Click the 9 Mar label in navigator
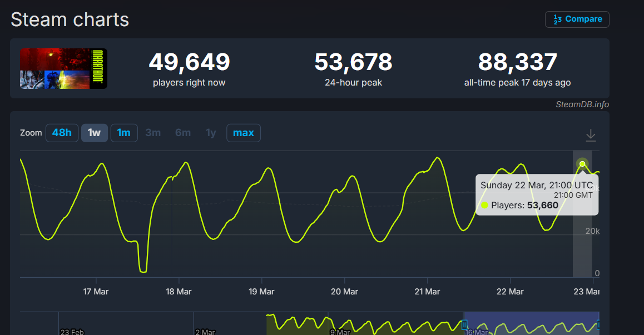 [340, 332]
